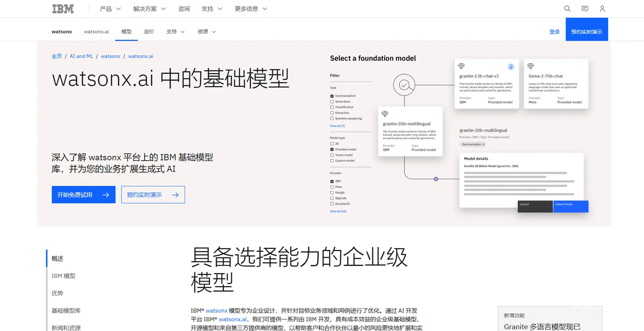644x331 pixels.
Task: Expand 支持 dropdown in watsonx subnav
Action: [175, 32]
